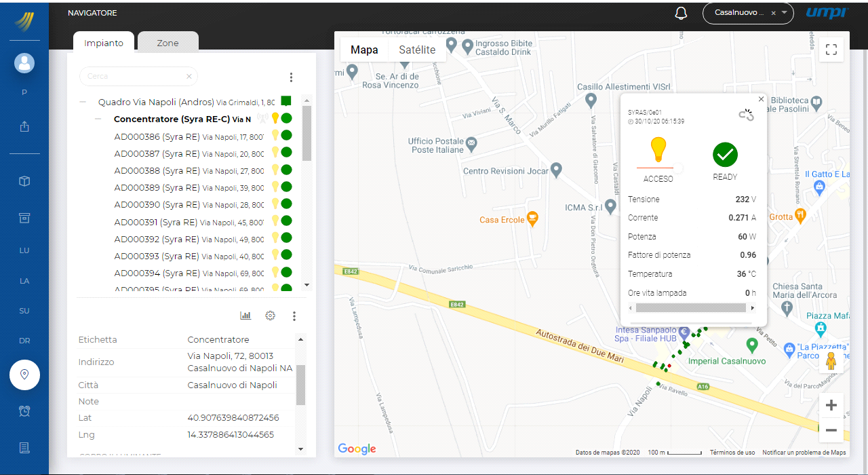Toggle map fullscreen view
This screenshot has width=868, height=475.
tap(831, 50)
